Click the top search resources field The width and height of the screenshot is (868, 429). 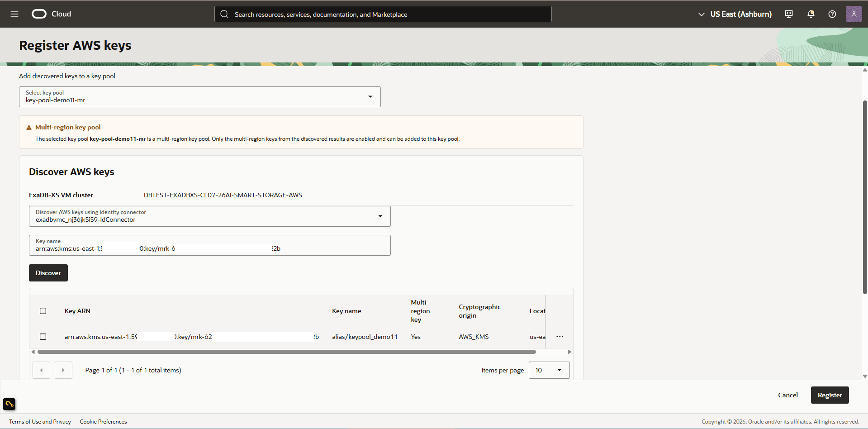pyautogui.click(x=383, y=14)
